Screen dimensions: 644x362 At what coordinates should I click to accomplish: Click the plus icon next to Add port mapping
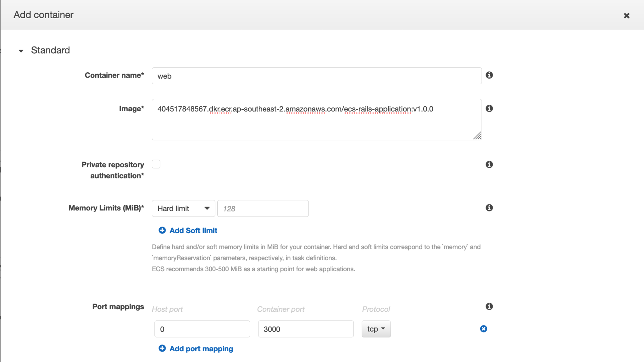click(162, 348)
